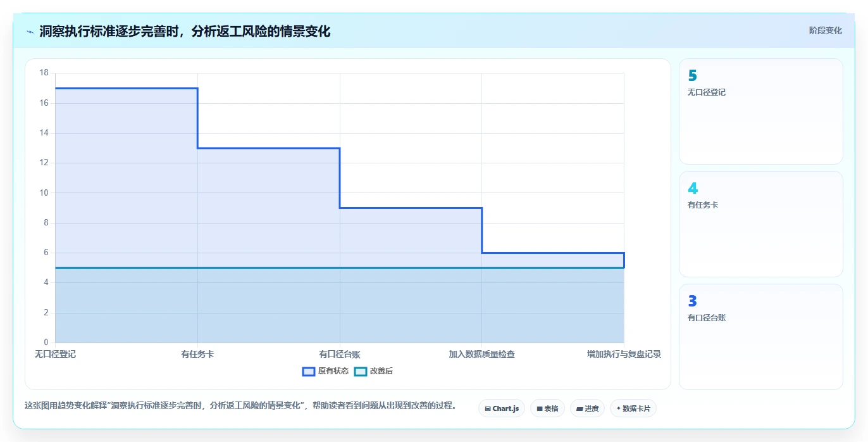
Task: Click the number 3 in third card
Action: (692, 301)
